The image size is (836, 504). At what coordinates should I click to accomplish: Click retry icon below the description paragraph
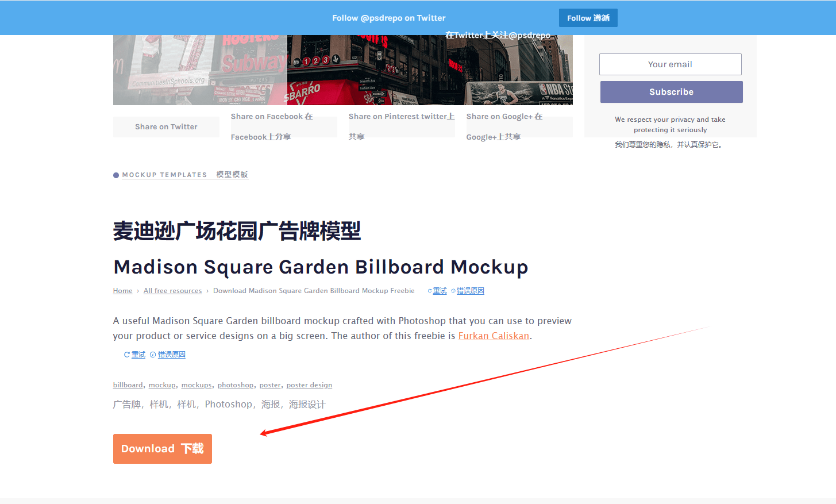coord(127,355)
